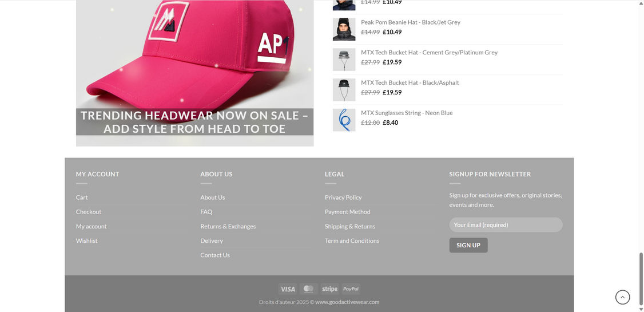Click the Stripe payment icon
Image resolution: width=644 pixels, height=312 pixels.
[x=329, y=289]
